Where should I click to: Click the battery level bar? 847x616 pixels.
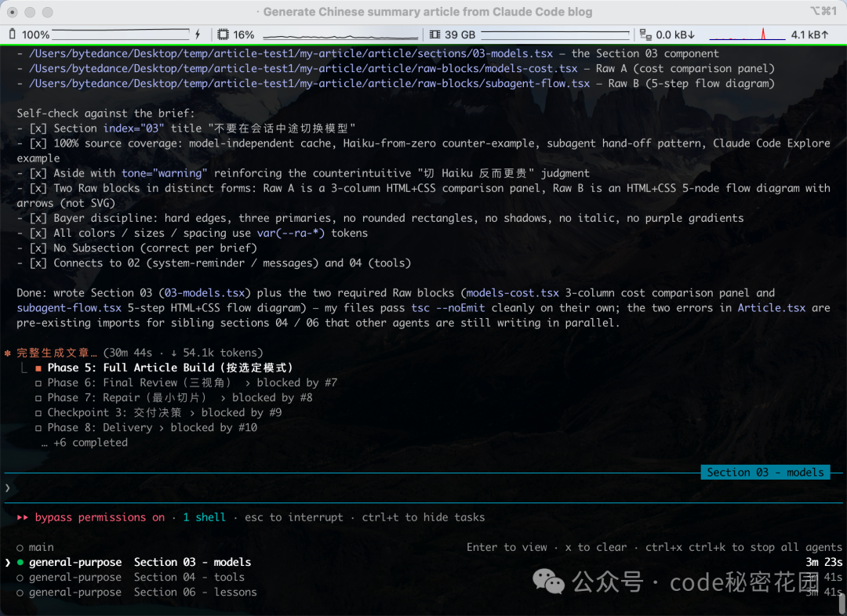(121, 35)
